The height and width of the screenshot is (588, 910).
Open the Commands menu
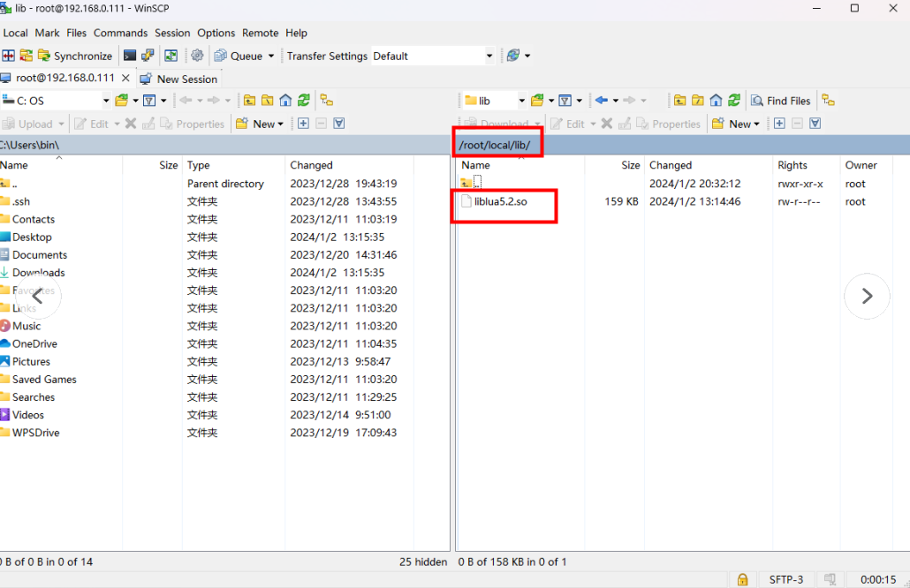(x=120, y=33)
